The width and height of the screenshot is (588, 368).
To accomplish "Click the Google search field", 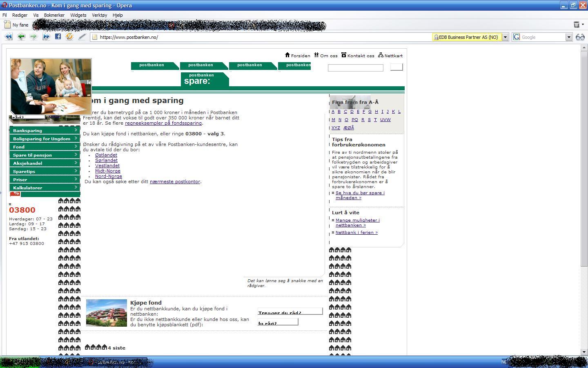I will [543, 37].
